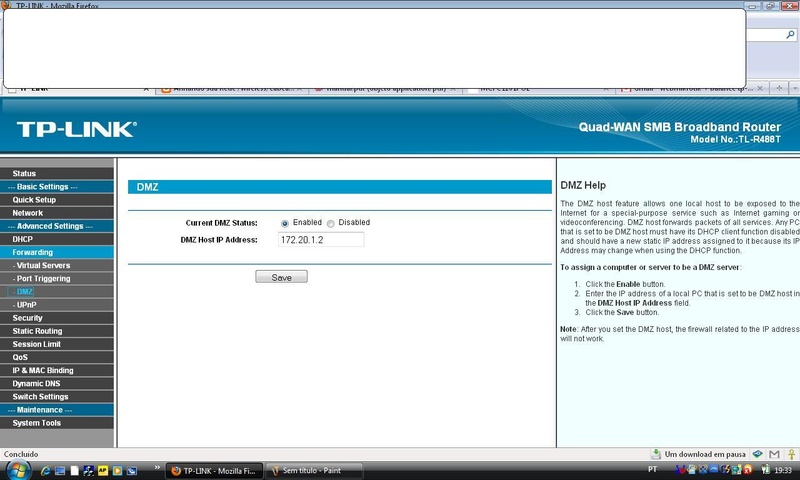Screen dimensions: 800x480
Task: Click the yellow ankh status bar icon
Action: click(x=791, y=454)
